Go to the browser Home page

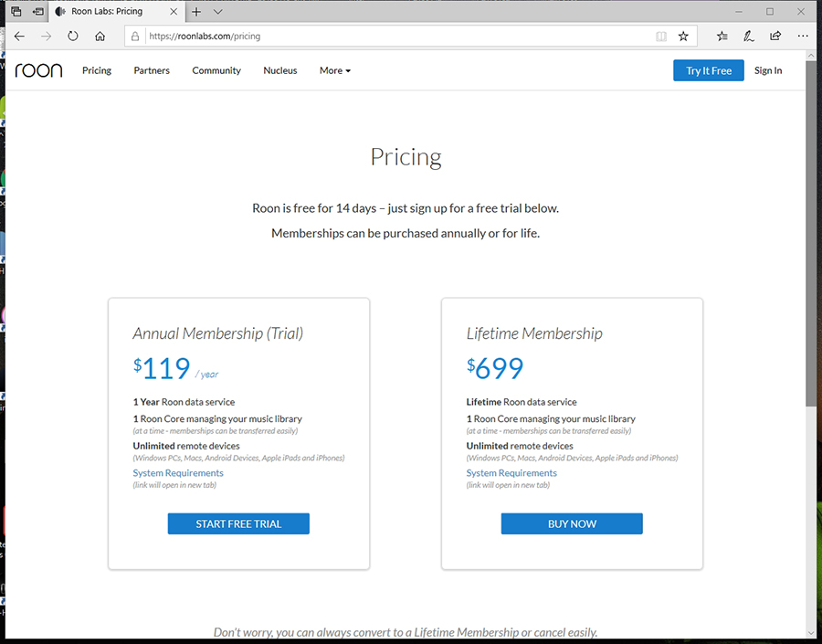(x=100, y=37)
